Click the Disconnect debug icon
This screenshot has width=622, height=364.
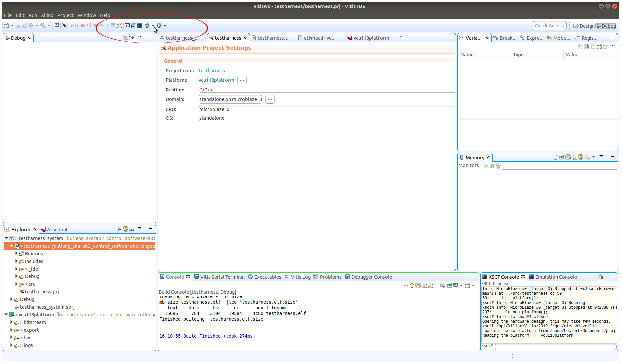pos(89,25)
